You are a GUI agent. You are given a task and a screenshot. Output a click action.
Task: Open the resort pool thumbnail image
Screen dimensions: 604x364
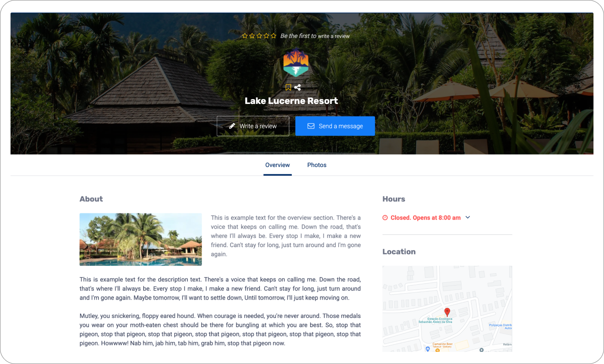click(x=140, y=239)
